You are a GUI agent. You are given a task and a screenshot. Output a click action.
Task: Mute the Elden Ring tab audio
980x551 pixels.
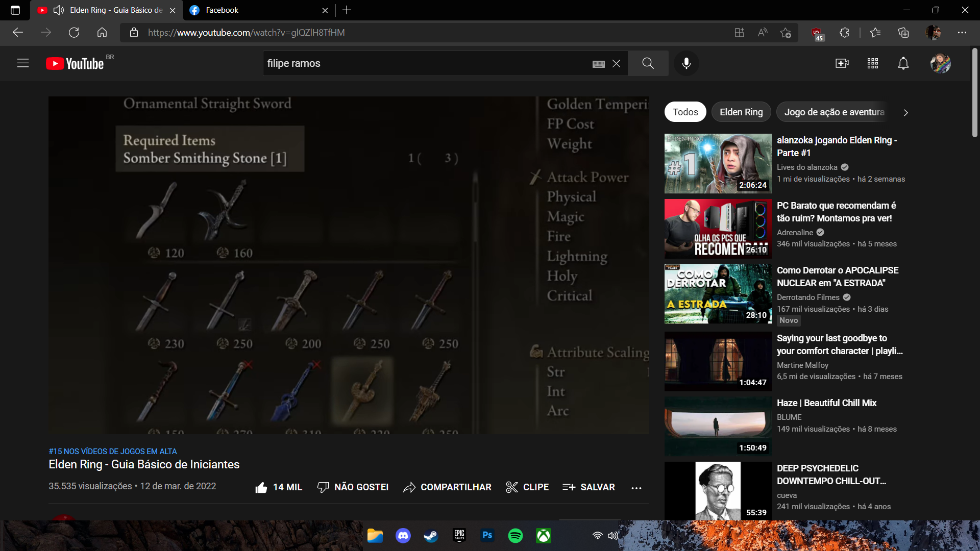[59, 10]
